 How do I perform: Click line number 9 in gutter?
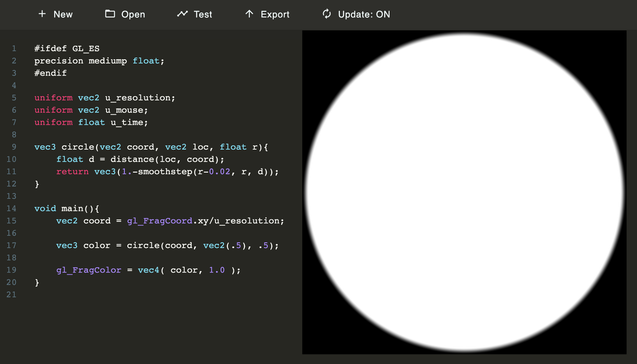14,147
